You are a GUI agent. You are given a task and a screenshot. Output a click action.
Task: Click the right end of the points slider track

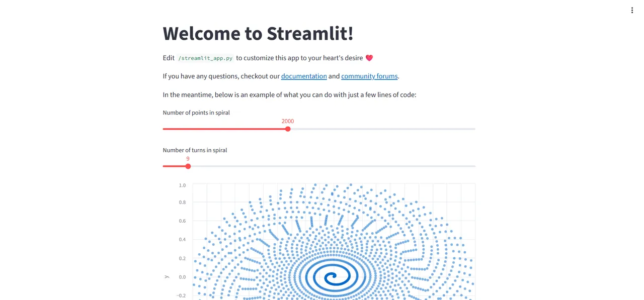[473, 129]
